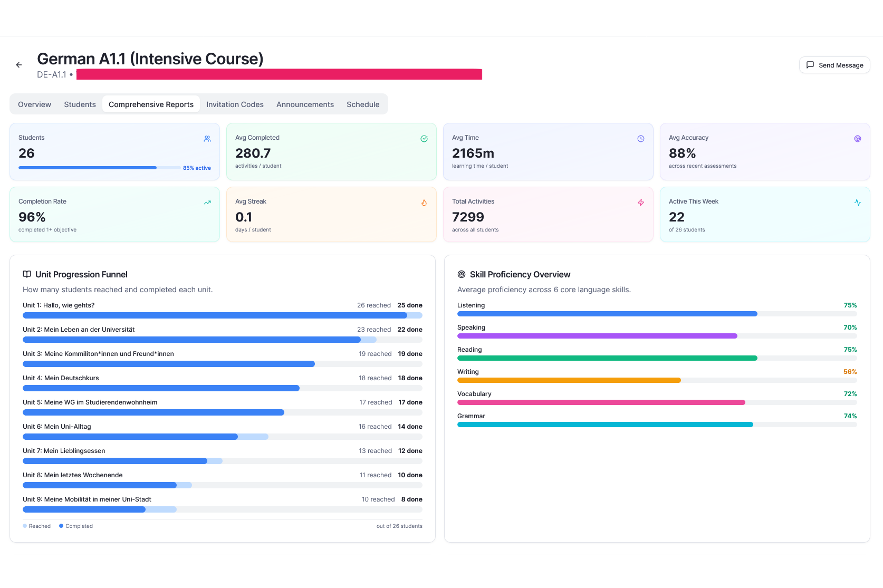Screen dimensions: 883x588
Task: Open the Completion Rate 96% card
Action: 114,215
